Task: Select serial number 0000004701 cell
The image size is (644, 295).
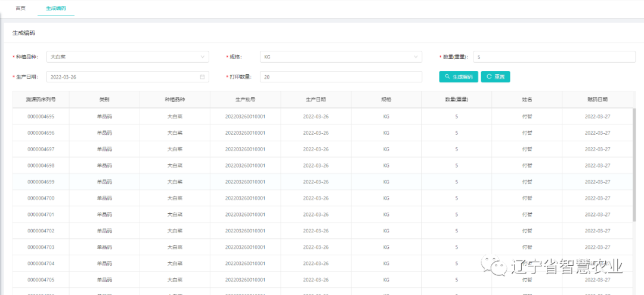Action: click(41, 214)
